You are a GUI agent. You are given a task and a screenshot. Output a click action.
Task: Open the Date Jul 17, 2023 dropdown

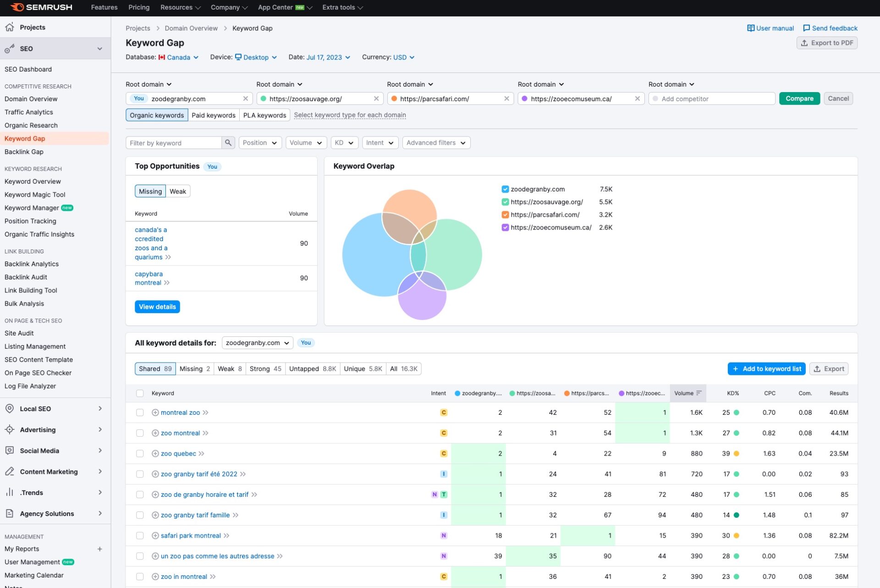pos(328,57)
